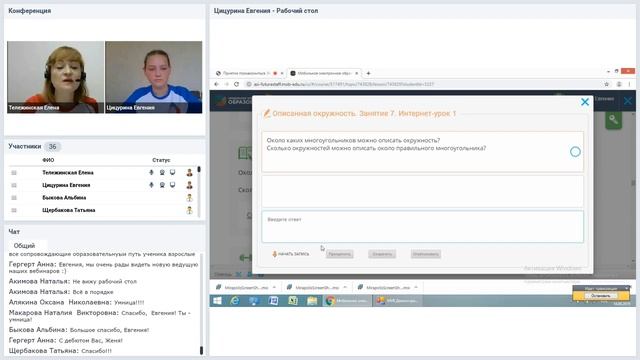Tick checkbox next to Цицурина Евгения
Viewport: 640px width, 360px height.
tap(14, 185)
